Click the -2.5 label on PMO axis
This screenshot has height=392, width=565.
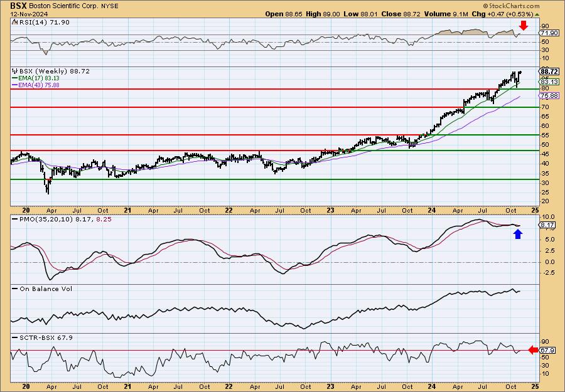(549, 273)
